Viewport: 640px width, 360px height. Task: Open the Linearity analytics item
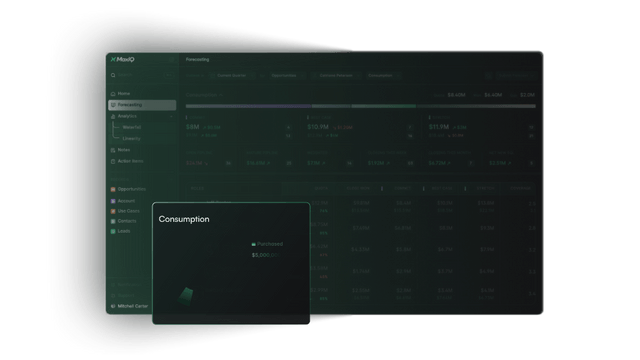coord(131,138)
